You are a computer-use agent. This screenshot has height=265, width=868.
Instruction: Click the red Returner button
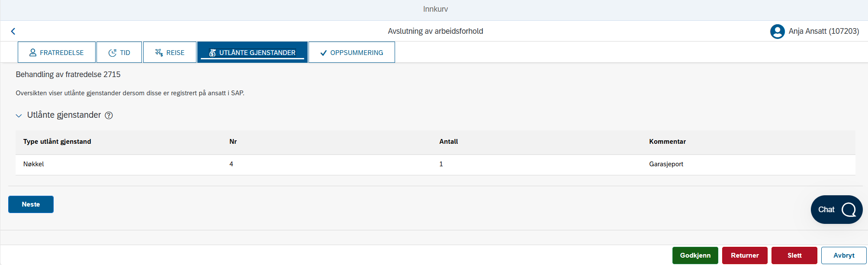pos(745,255)
